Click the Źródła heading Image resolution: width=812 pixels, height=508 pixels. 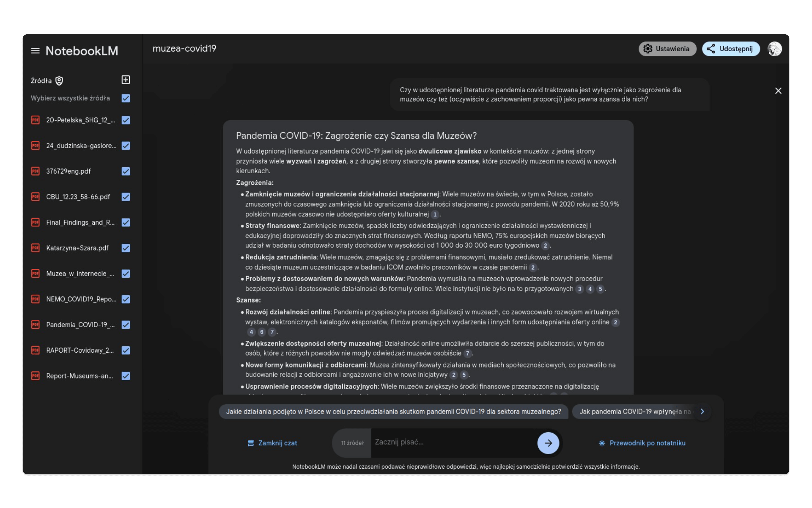point(41,81)
